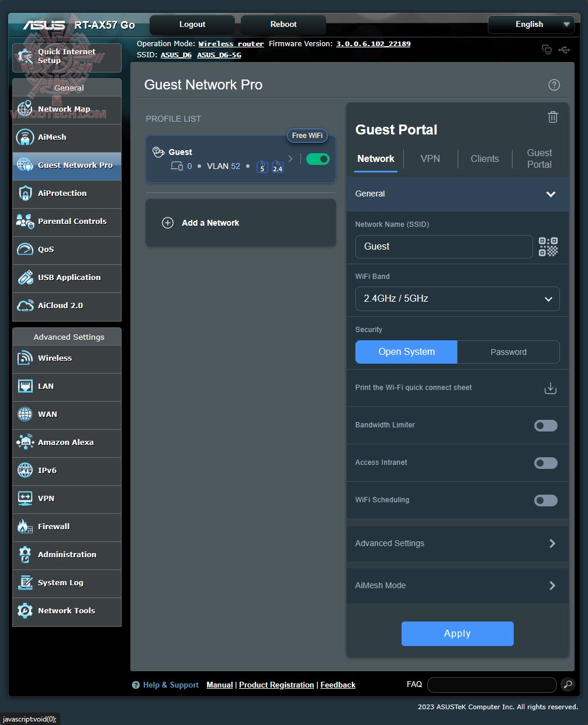Switch to the Clients tab
The height and width of the screenshot is (725, 588).
point(485,159)
